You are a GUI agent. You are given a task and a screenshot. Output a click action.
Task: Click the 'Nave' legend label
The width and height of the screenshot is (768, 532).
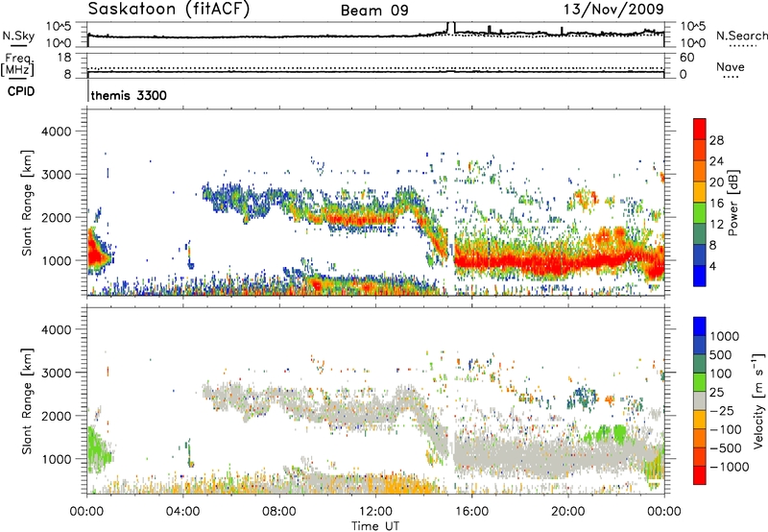point(730,66)
